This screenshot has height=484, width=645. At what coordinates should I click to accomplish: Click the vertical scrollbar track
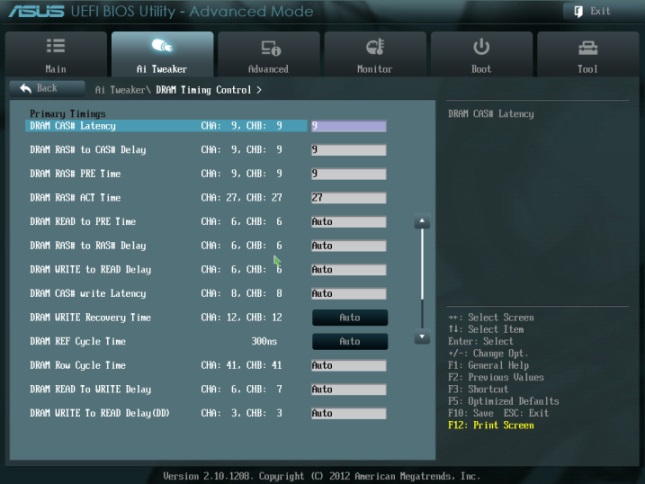[422, 280]
